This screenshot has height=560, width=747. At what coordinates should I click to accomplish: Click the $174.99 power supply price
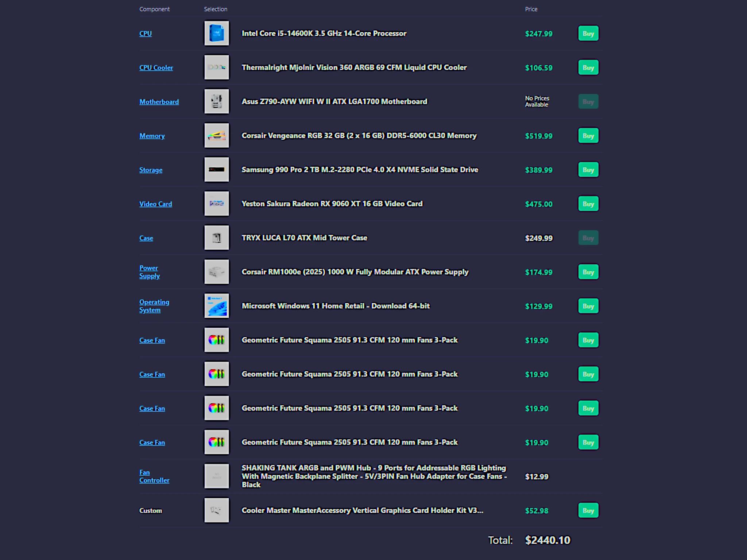[539, 272]
